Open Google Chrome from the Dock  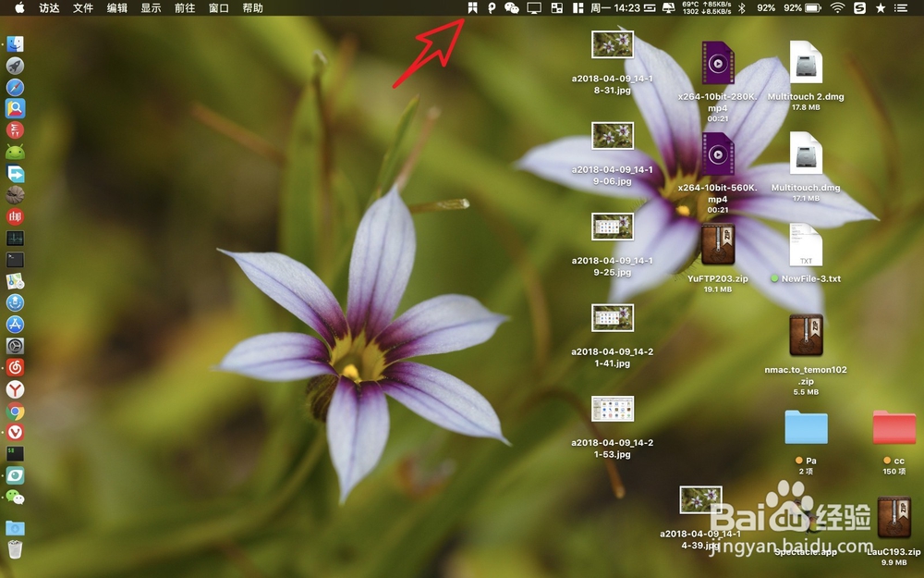click(x=15, y=412)
